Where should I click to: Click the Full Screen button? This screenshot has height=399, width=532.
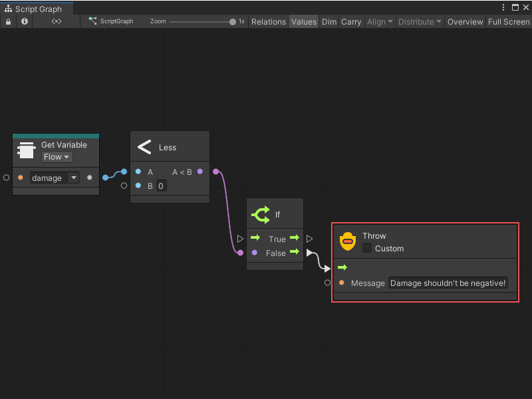(508, 21)
